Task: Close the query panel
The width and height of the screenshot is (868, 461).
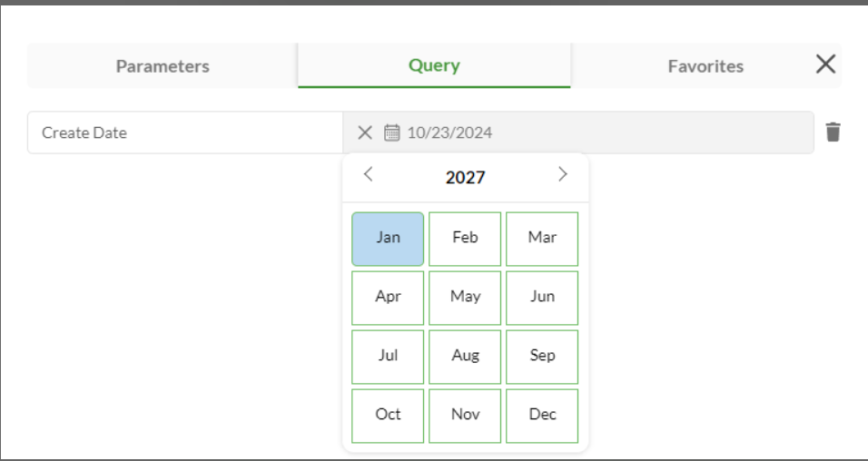Action: coord(825,64)
